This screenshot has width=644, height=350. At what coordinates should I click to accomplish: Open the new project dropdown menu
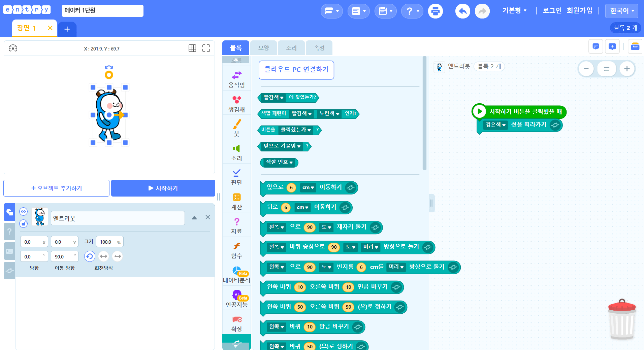point(331,11)
